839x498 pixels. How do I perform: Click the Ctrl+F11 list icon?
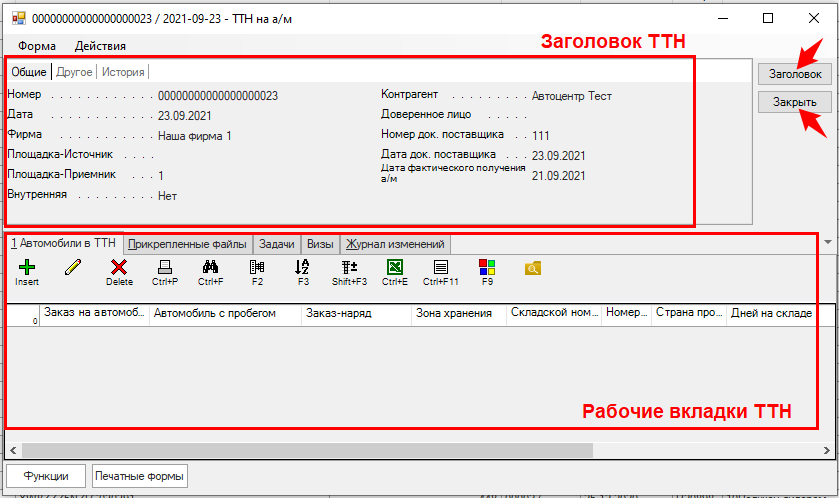pyautogui.click(x=440, y=267)
